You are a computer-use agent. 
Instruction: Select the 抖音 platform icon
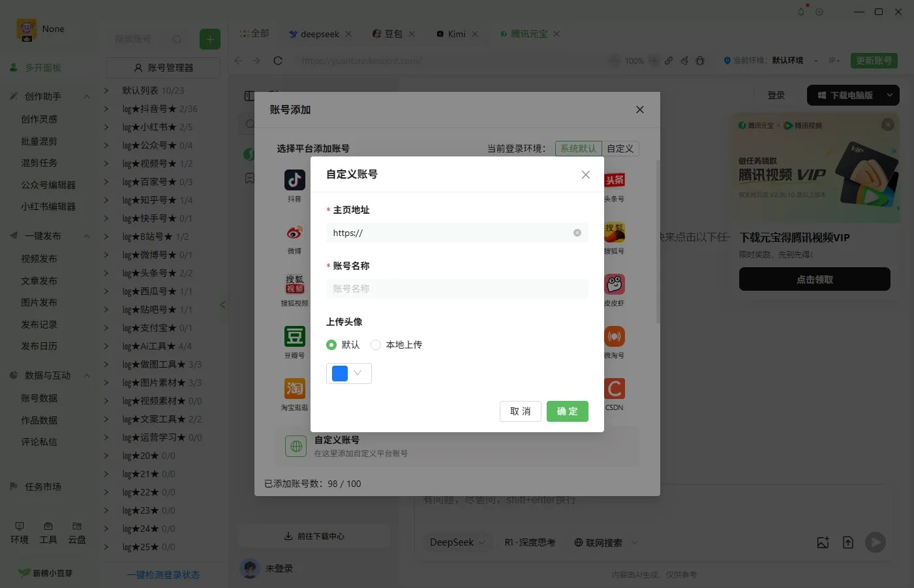click(294, 179)
